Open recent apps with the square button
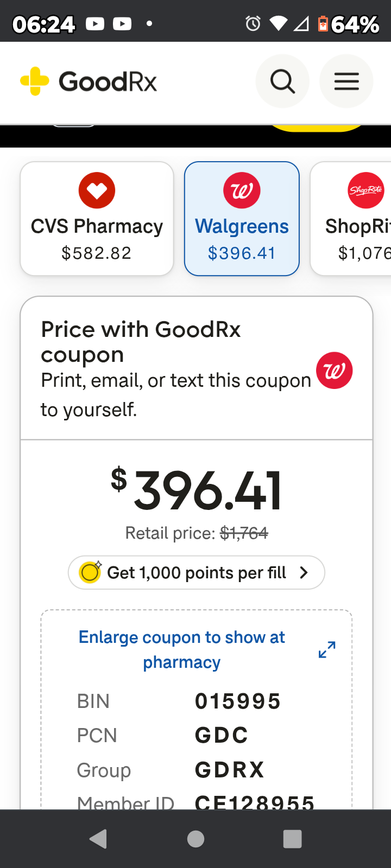The width and height of the screenshot is (391, 868). (292, 839)
